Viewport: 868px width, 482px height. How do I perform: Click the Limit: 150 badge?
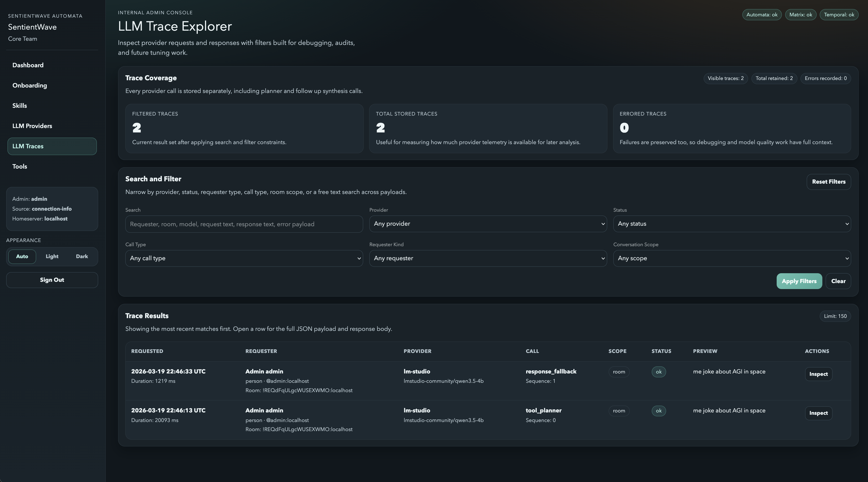(x=835, y=316)
